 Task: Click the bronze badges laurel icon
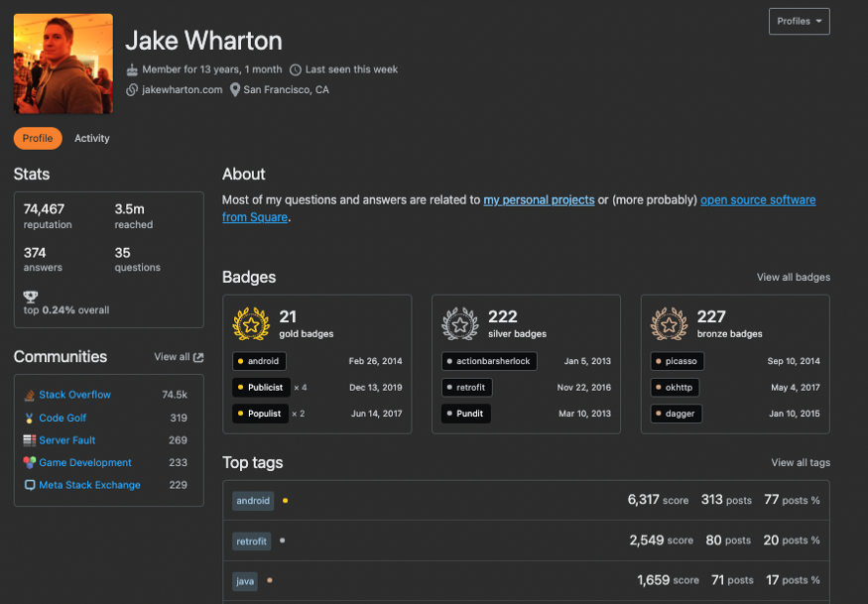click(669, 324)
